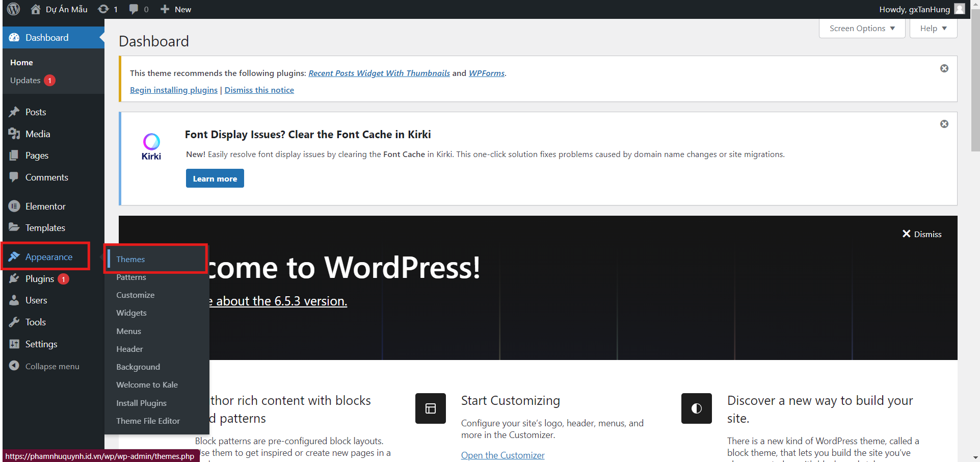Screen dimensions: 980x462
Task: Open Header in Appearance submenu
Action: pyautogui.click(x=129, y=349)
